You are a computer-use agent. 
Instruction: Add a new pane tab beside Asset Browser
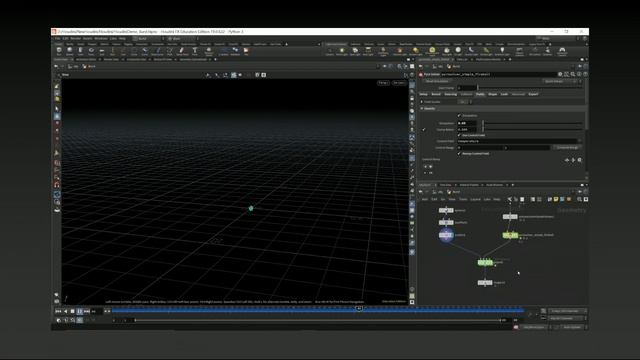[513, 185]
